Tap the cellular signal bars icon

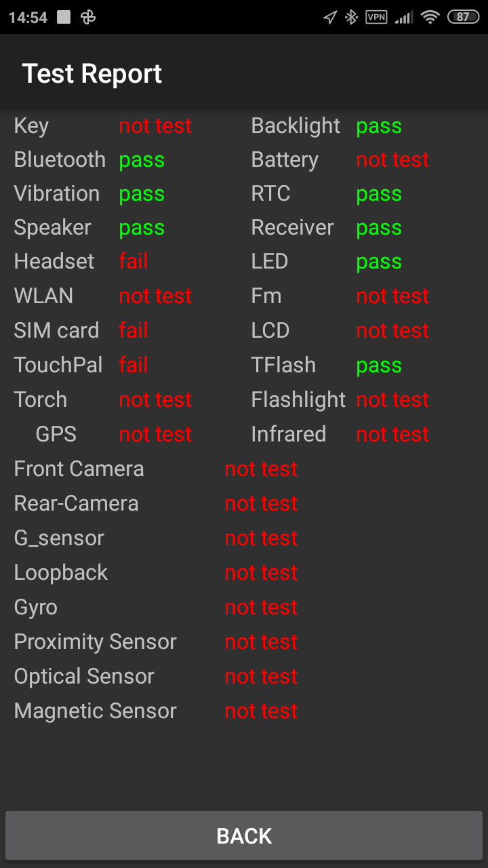point(404,18)
